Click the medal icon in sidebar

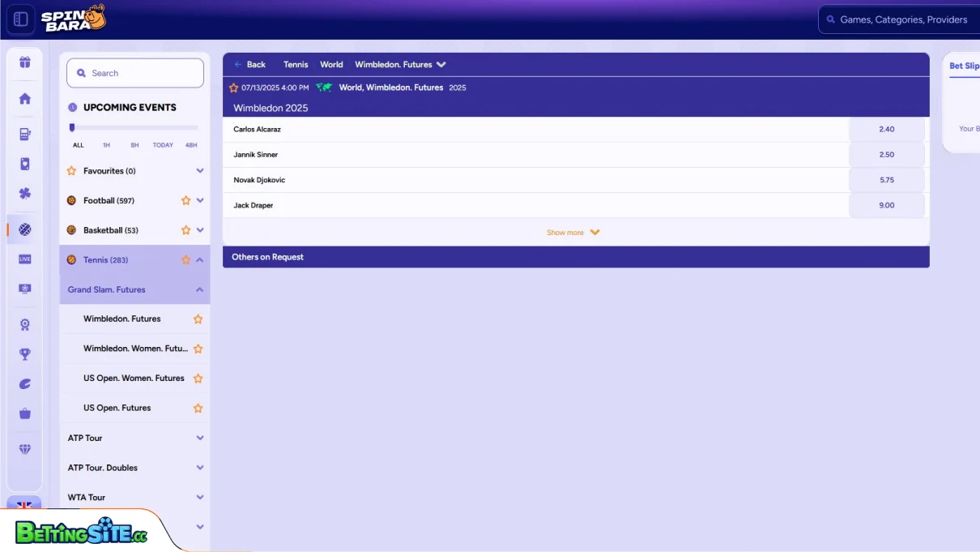point(24,323)
